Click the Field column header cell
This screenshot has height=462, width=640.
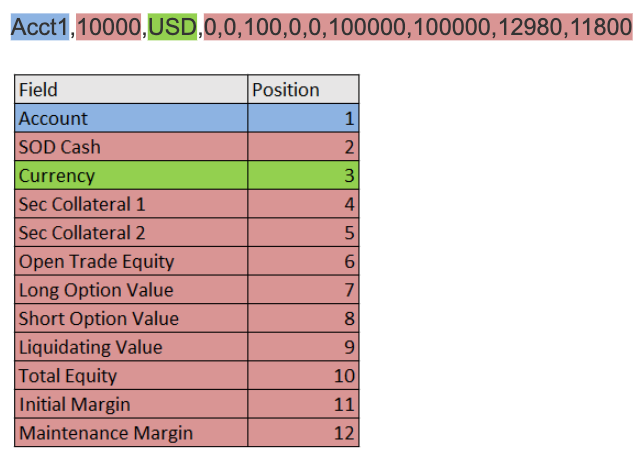131,89
